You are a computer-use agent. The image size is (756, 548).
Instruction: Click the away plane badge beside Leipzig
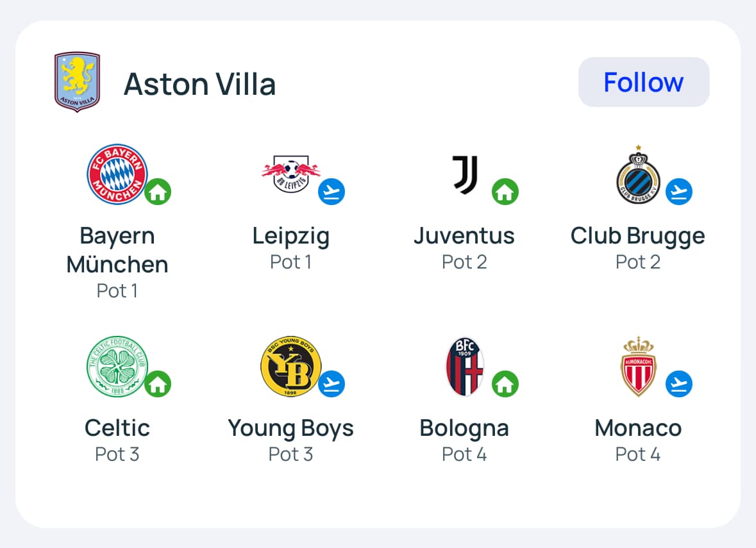(x=332, y=192)
